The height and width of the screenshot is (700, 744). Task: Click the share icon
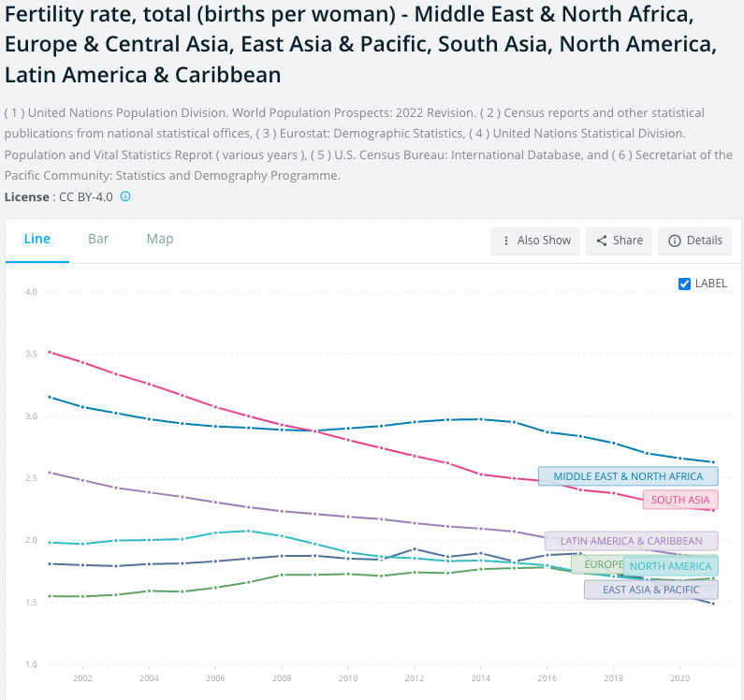tap(602, 241)
